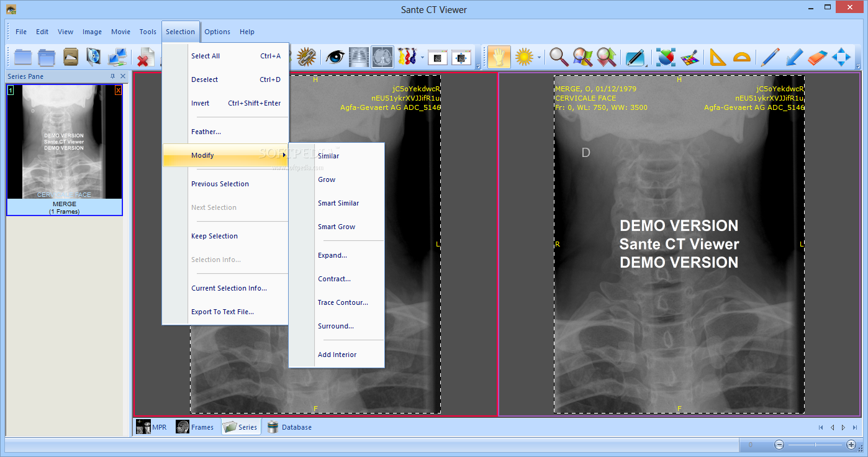Close the Series Pane
The height and width of the screenshot is (457, 868).
[x=122, y=76]
